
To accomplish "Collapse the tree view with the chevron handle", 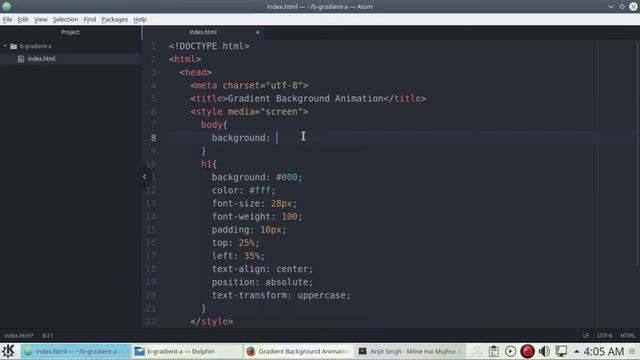I will coord(144,176).
